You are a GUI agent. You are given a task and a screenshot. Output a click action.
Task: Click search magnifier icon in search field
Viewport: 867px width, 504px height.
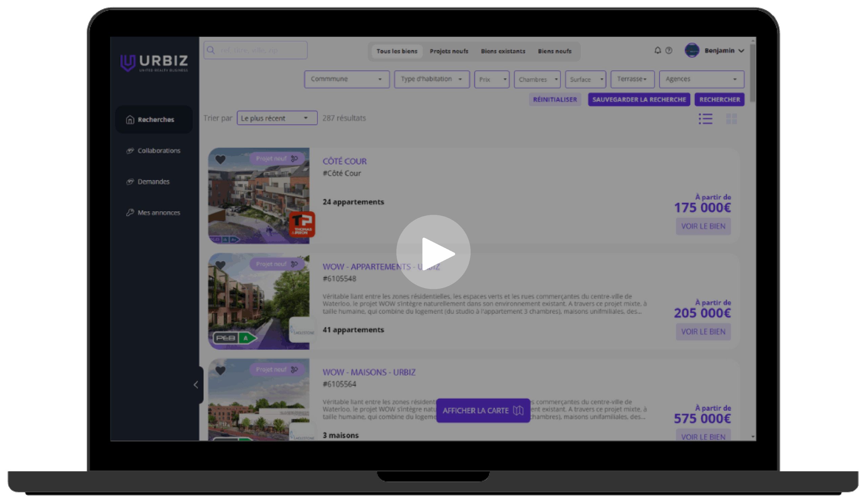(211, 50)
